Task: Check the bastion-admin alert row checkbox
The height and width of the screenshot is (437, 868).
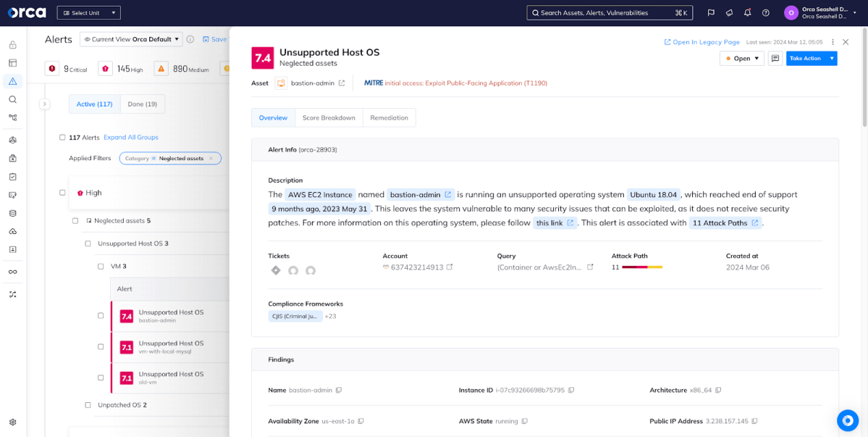Action: click(x=101, y=316)
